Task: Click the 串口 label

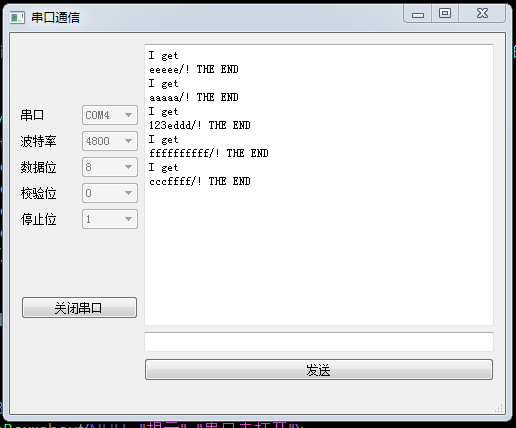Action: pos(32,115)
